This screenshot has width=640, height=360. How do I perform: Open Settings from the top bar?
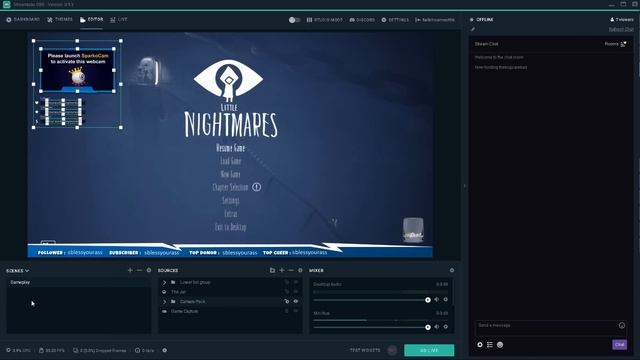pyautogui.click(x=395, y=20)
